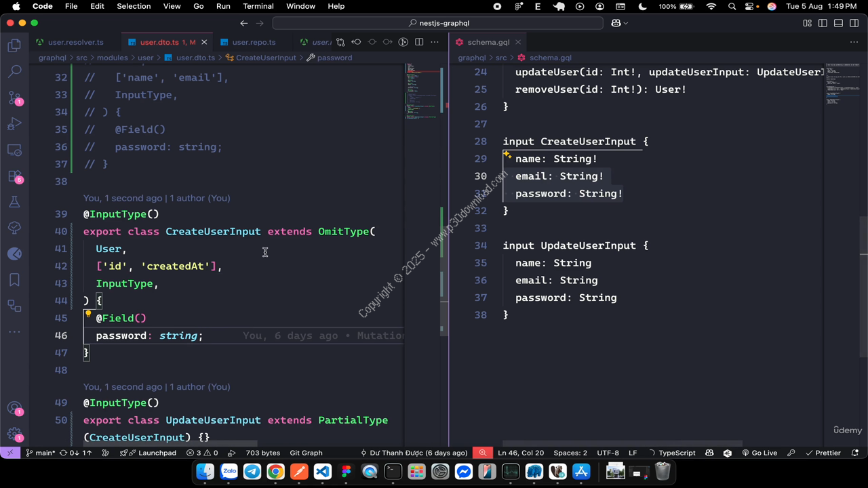Toggle the bottom panel layout button

click(x=838, y=23)
